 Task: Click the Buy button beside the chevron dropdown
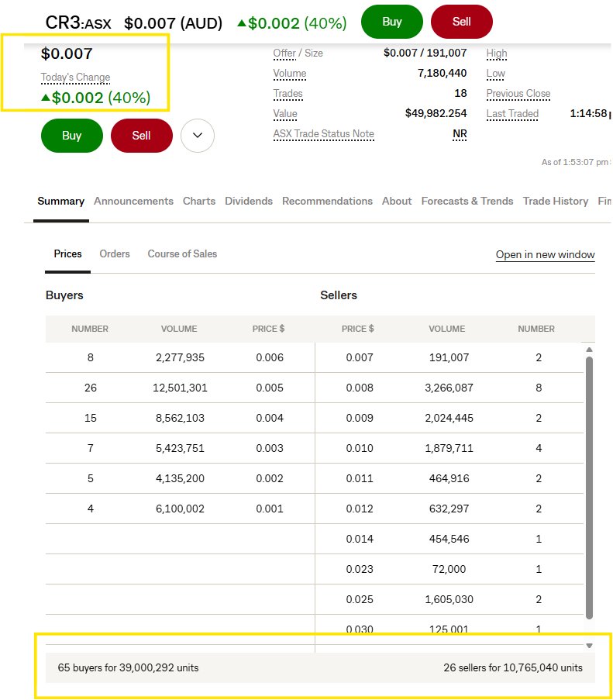point(72,135)
